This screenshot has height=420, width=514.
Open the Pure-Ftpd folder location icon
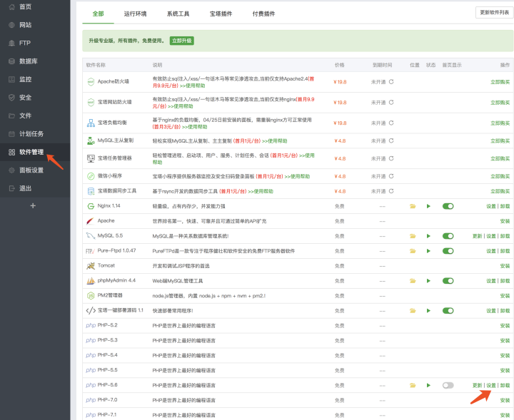[x=413, y=251]
